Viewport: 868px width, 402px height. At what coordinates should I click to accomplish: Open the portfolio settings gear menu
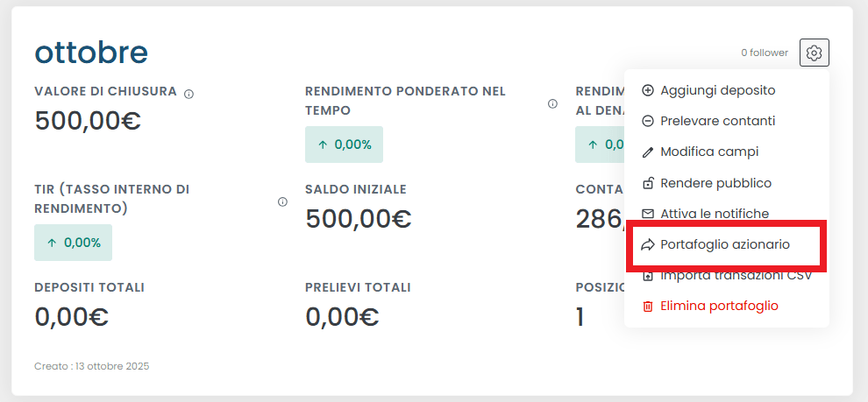(x=815, y=53)
